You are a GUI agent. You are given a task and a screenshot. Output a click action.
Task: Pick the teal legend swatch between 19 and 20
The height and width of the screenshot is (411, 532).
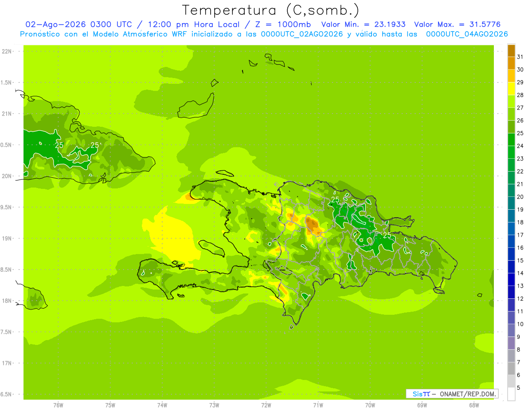tap(511, 203)
